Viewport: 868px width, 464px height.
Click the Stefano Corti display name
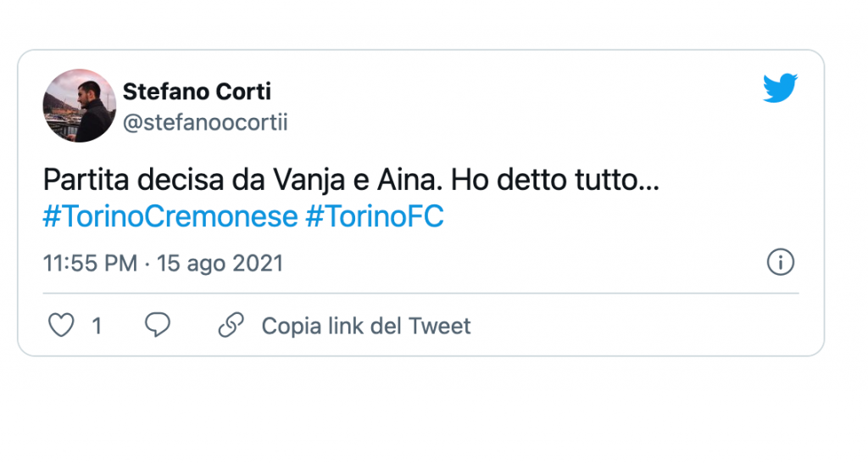(197, 91)
